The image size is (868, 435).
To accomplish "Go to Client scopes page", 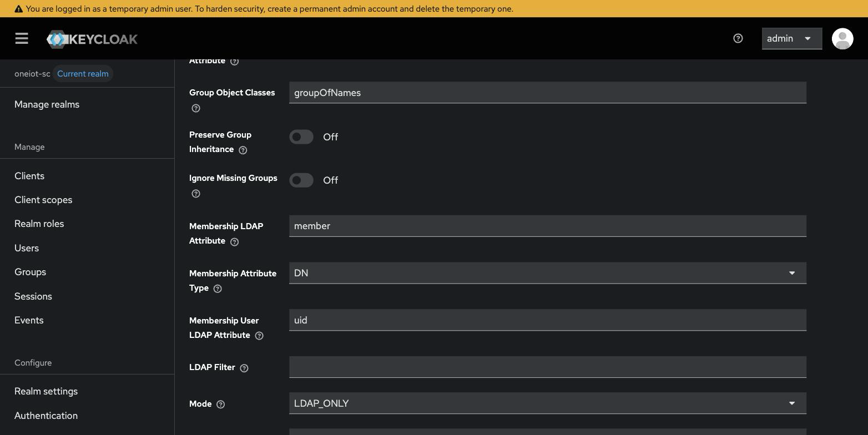I will coord(43,200).
